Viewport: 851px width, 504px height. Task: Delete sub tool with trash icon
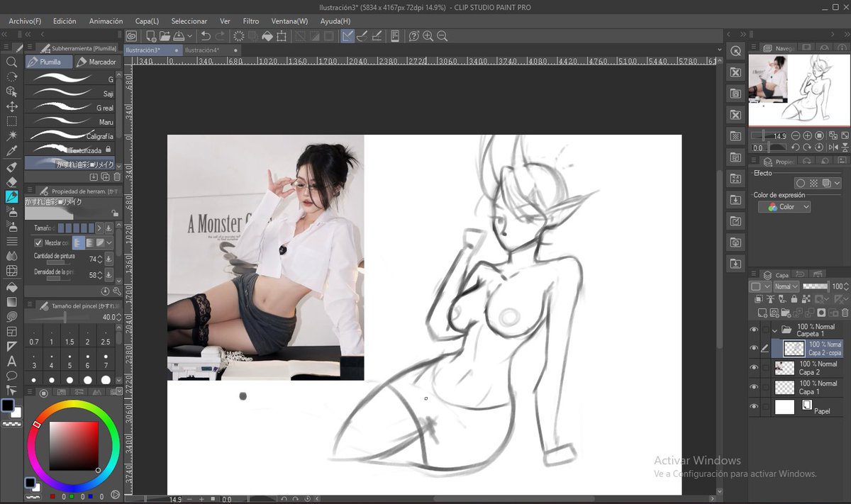coord(117,177)
